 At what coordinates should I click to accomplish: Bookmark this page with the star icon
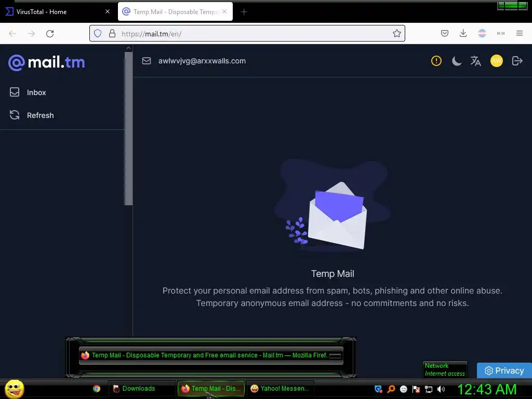coord(396,33)
